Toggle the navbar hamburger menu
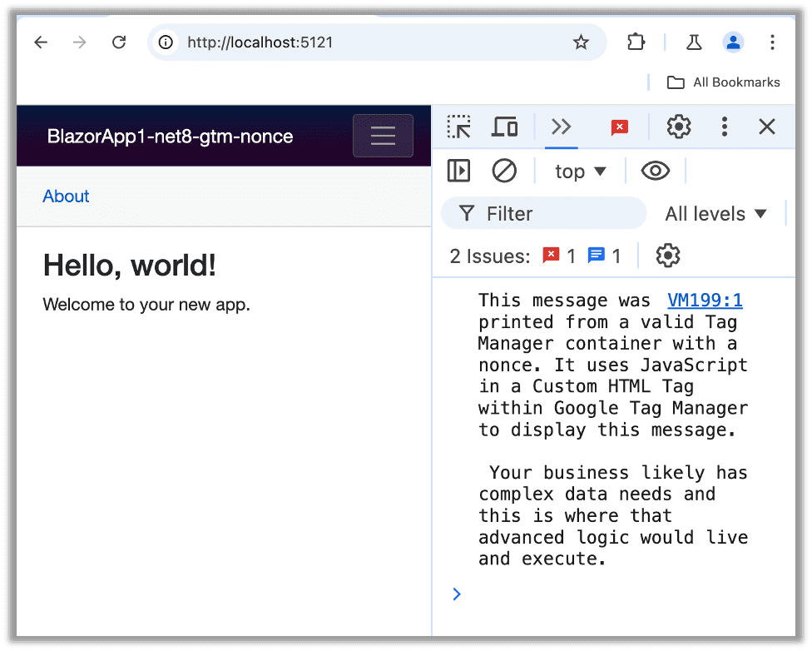Image resolution: width=812 pixels, height=651 pixels. pyautogui.click(x=383, y=136)
